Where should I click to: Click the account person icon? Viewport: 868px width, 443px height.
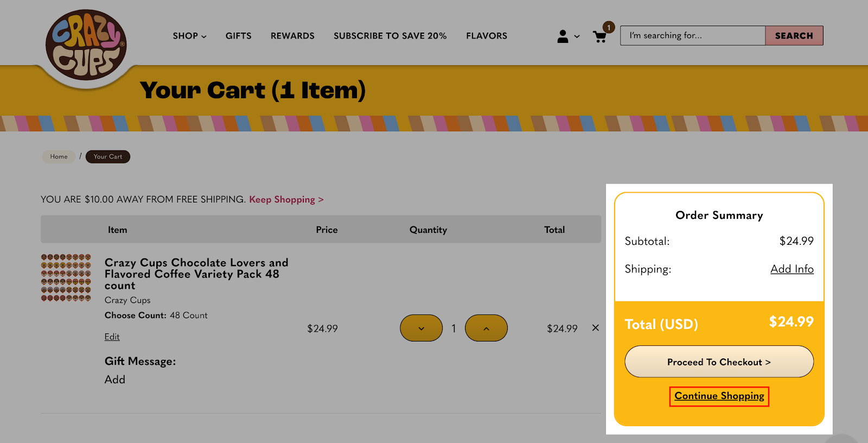tap(562, 36)
